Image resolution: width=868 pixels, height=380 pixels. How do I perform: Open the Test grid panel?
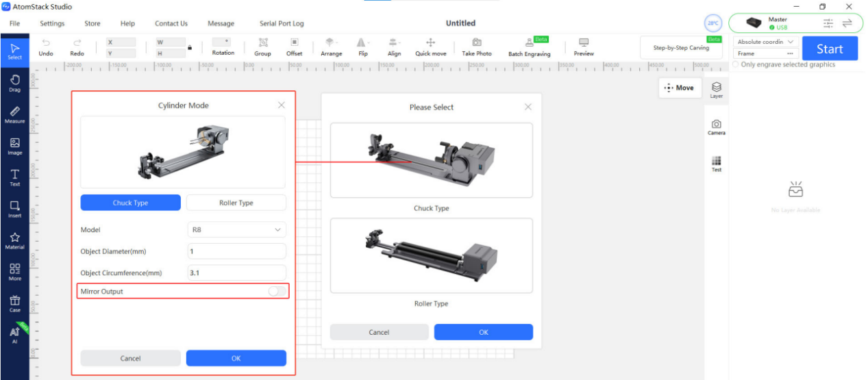coord(716,164)
